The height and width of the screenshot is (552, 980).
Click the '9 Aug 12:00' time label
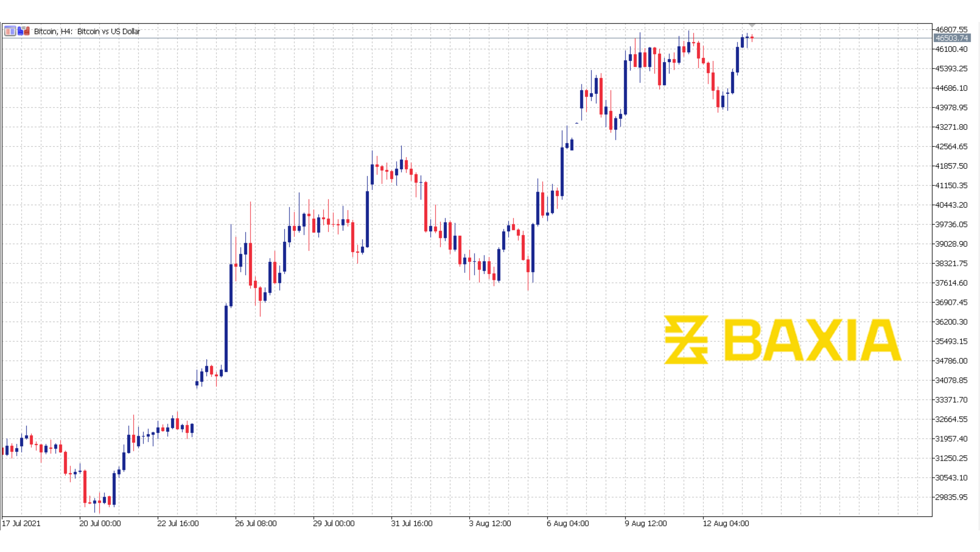pos(646,524)
